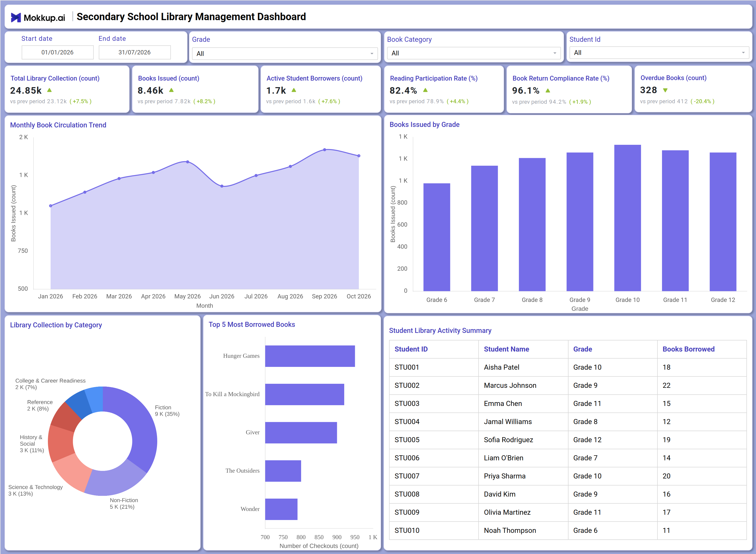756x554 pixels.
Task: Click the Reading Participation Rate (%) title
Action: (x=434, y=78)
